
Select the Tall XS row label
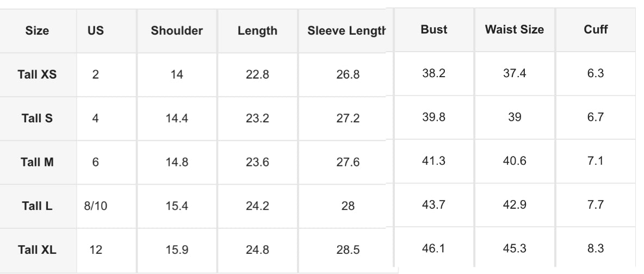pyautogui.click(x=37, y=74)
